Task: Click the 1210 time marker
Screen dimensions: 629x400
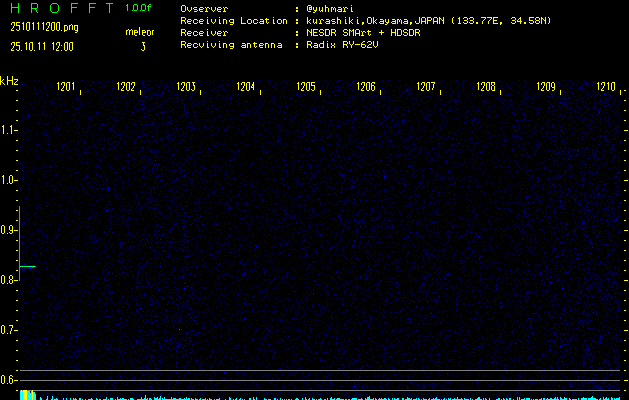Action: 606,87
